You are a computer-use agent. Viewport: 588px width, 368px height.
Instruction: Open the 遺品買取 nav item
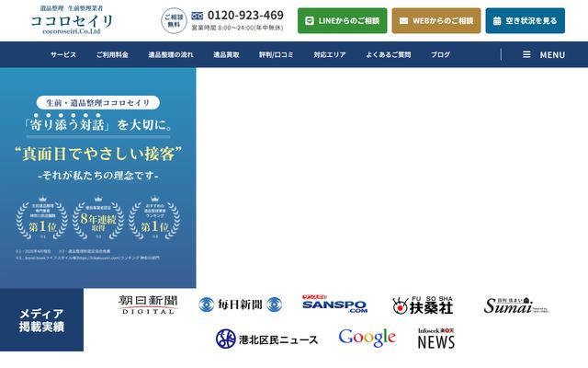(x=226, y=54)
